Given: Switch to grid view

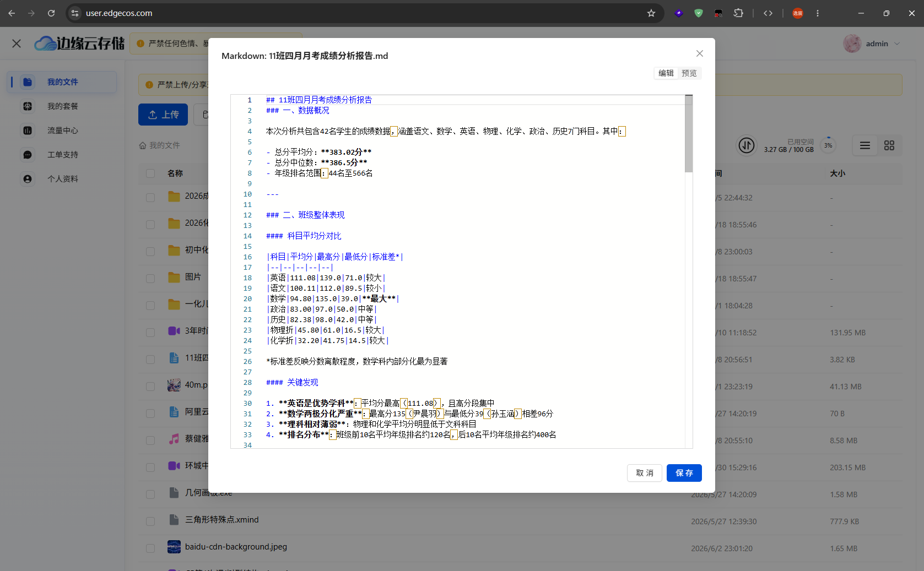Looking at the screenshot, I should tap(889, 145).
